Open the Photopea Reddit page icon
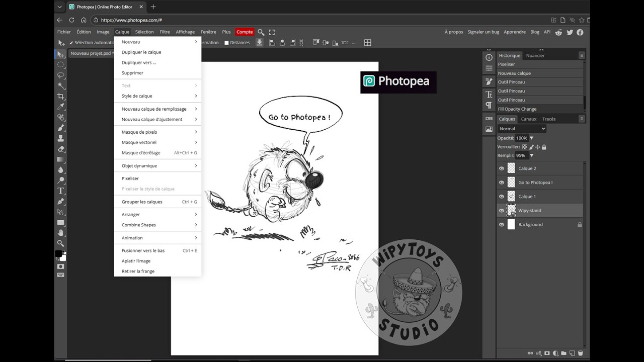Image resolution: width=644 pixels, height=362 pixels. (559, 32)
